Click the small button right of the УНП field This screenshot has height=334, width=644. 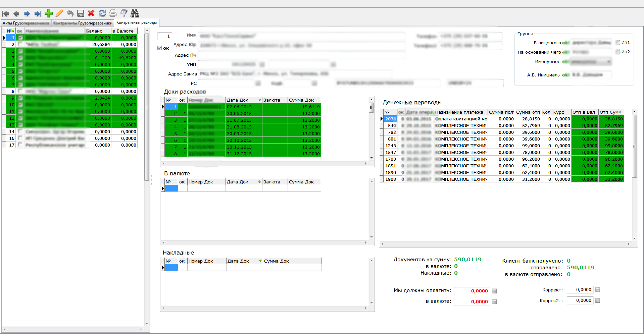tap(262, 64)
